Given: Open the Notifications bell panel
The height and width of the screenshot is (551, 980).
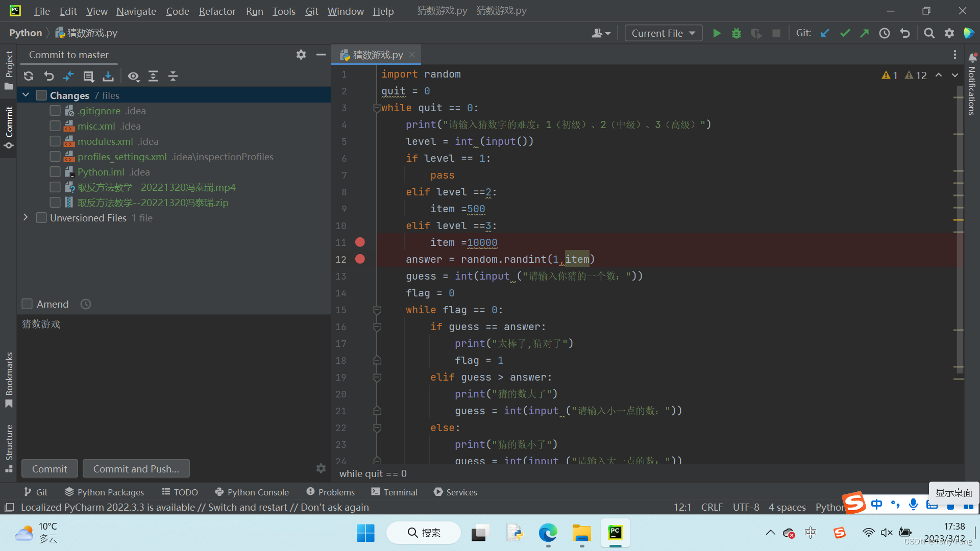Looking at the screenshot, I should pyautogui.click(x=972, y=57).
